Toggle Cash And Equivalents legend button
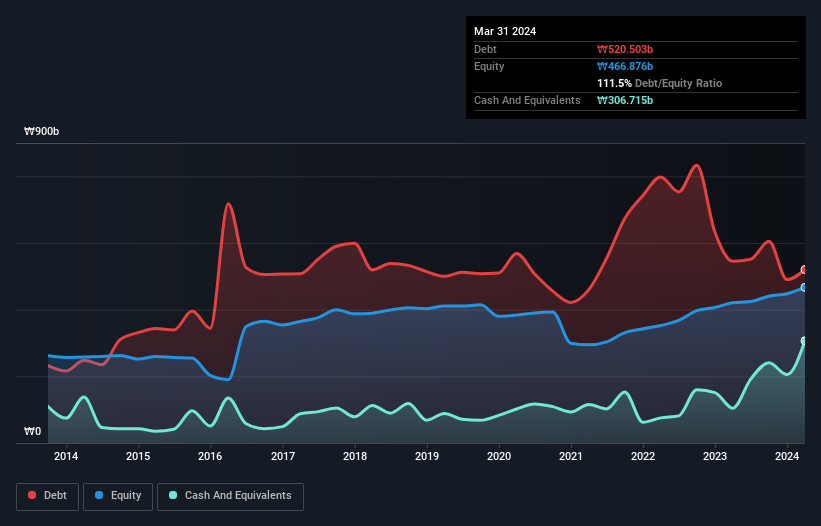The width and height of the screenshot is (821, 526). 230,496
